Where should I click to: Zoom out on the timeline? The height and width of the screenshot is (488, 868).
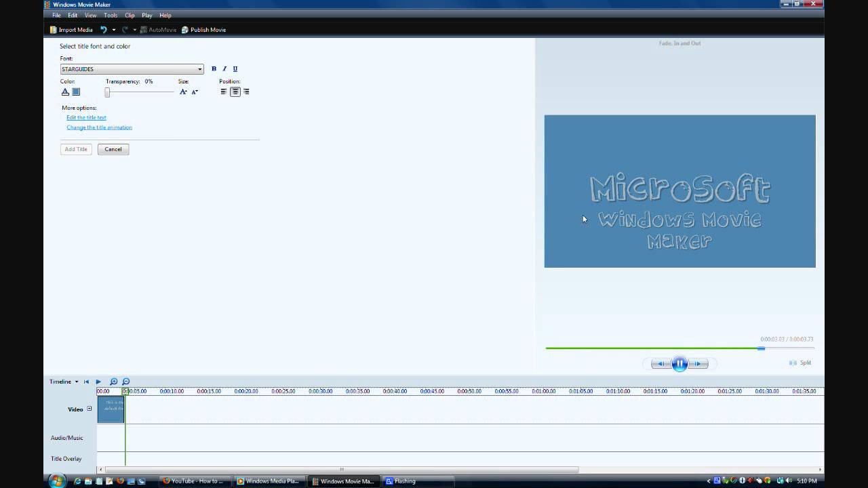pyautogui.click(x=125, y=382)
